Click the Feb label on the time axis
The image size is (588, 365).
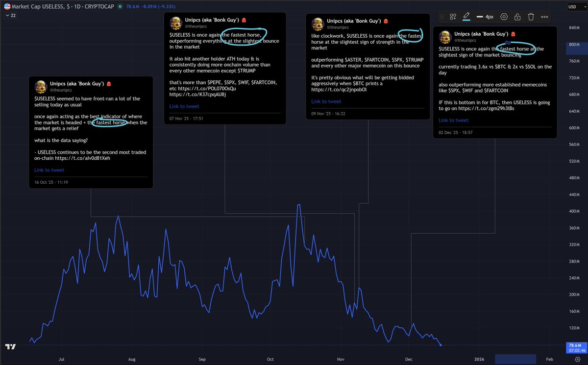coord(549,359)
